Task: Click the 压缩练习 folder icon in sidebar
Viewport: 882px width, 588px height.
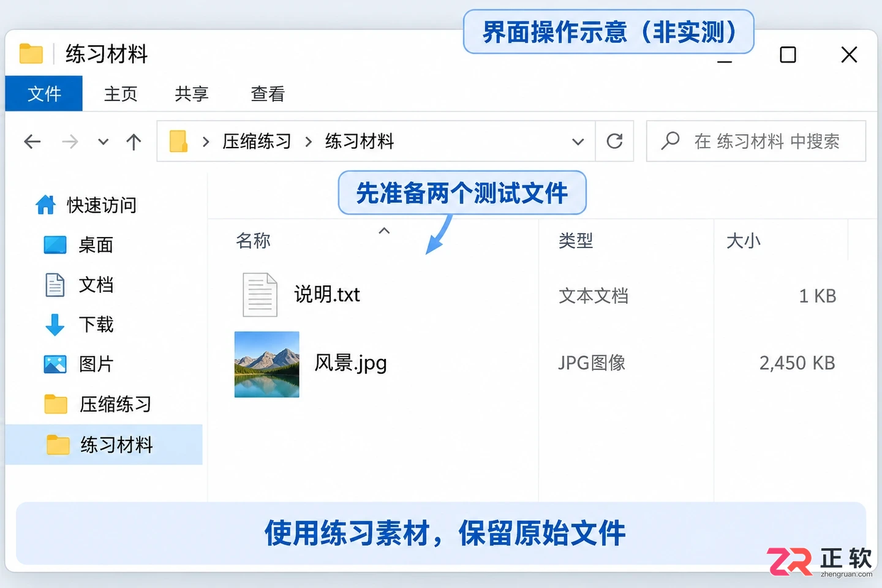Action: 56,404
